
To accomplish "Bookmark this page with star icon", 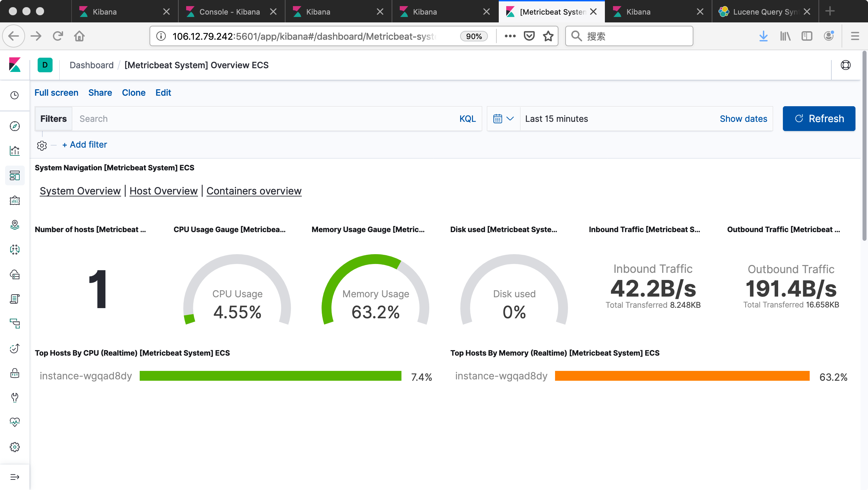I will 548,36.
